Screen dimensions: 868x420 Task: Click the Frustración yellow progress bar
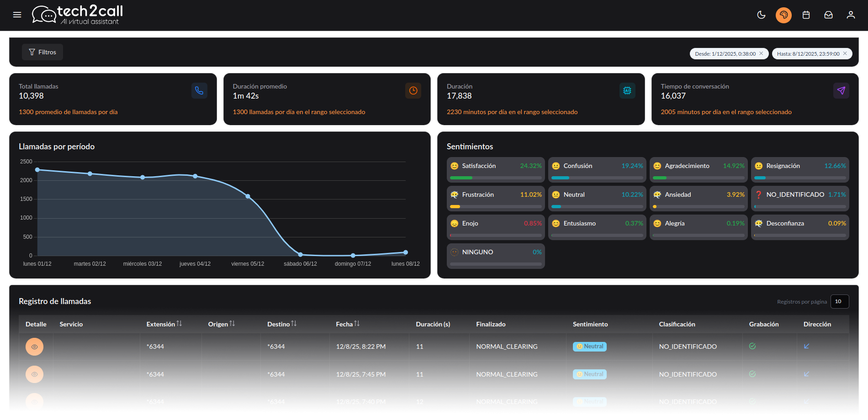[x=455, y=207]
